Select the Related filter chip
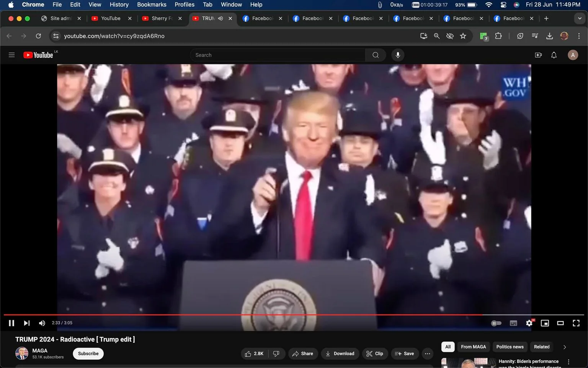588x368 pixels. coord(542,347)
